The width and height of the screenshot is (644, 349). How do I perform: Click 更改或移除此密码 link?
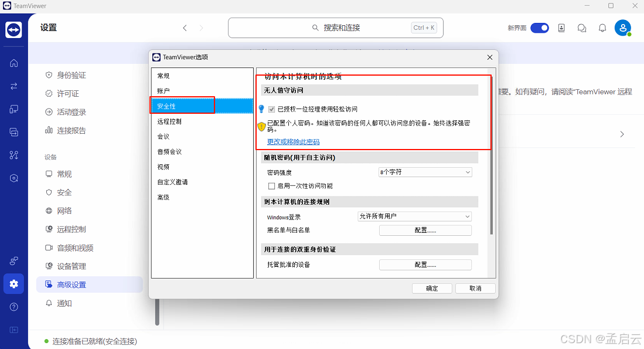point(293,142)
